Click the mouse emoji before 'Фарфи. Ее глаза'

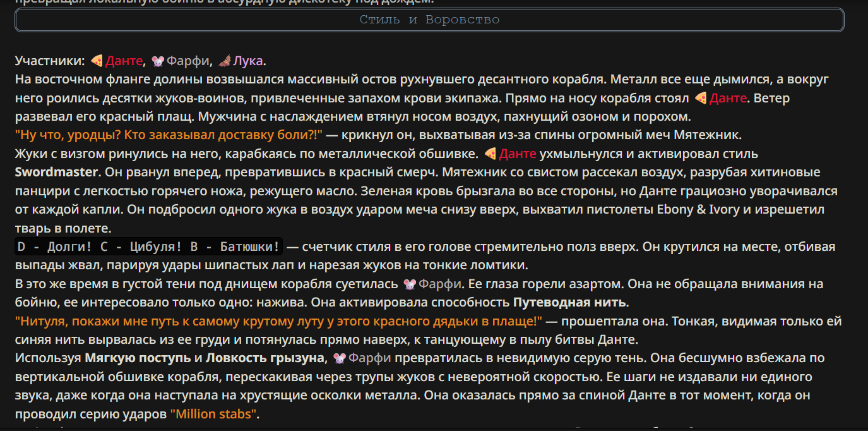pyautogui.click(x=410, y=284)
